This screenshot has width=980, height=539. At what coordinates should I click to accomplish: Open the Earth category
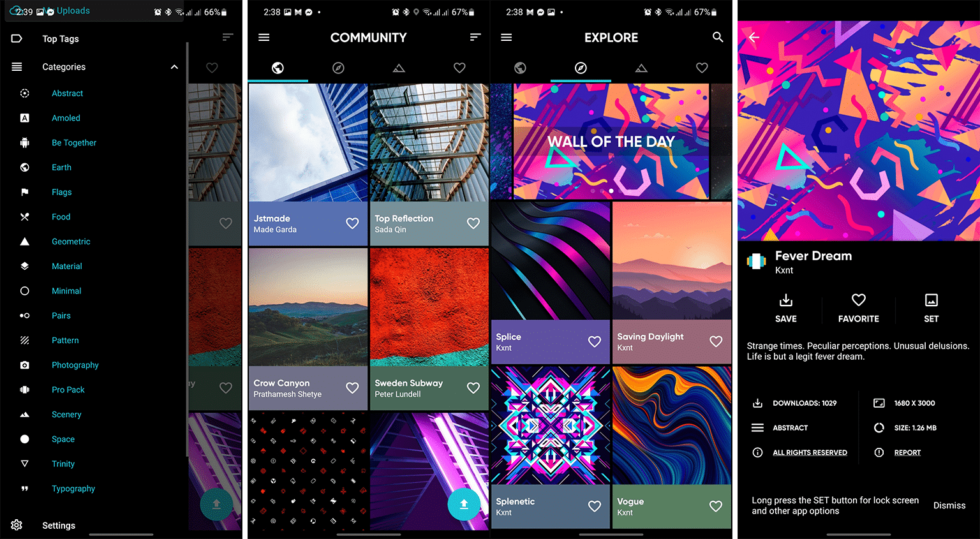tap(61, 167)
